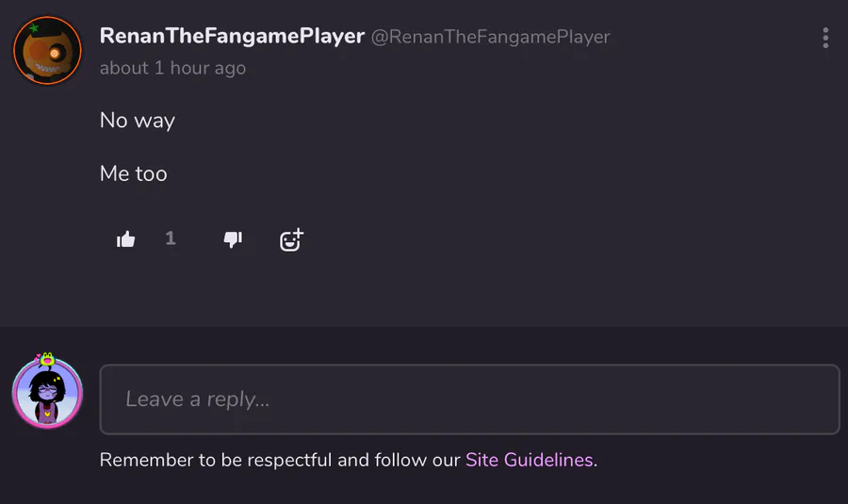Click RenanTheFangamePlayer's profile avatar
Viewport: 848px width, 504px height.
48,51
